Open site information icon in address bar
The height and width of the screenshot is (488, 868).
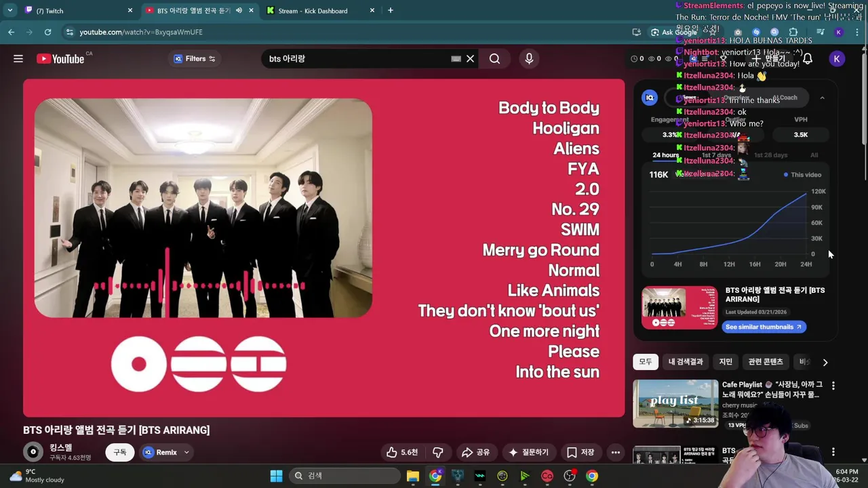69,32
